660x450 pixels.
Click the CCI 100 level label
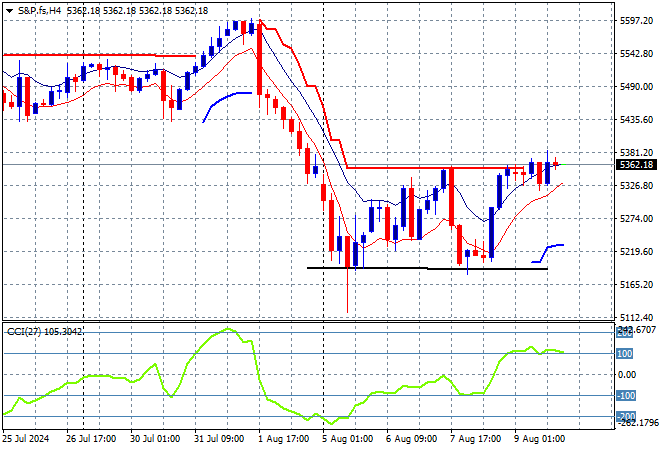624,354
